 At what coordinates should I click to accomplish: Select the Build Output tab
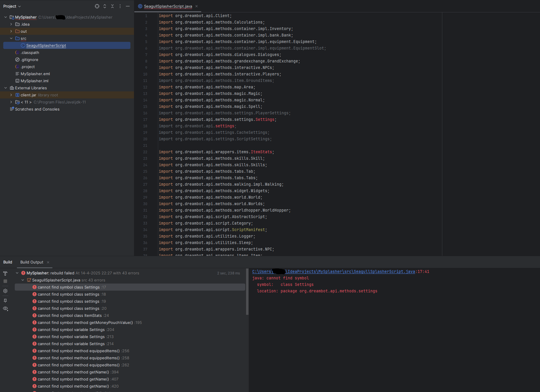32,262
